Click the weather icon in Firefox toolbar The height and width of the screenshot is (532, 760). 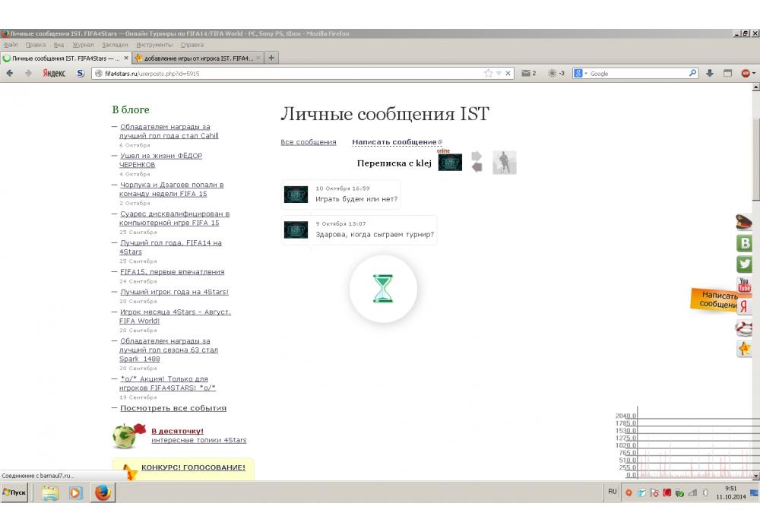click(553, 74)
